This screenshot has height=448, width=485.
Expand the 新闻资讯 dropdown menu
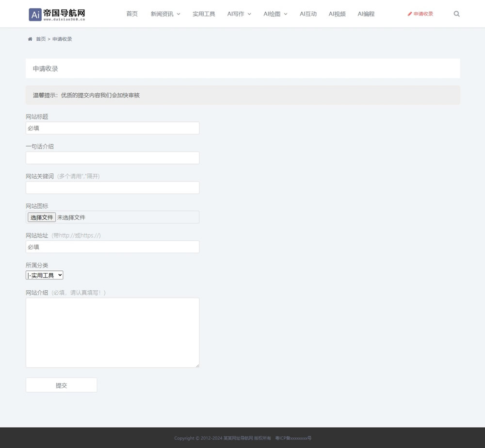tap(165, 14)
